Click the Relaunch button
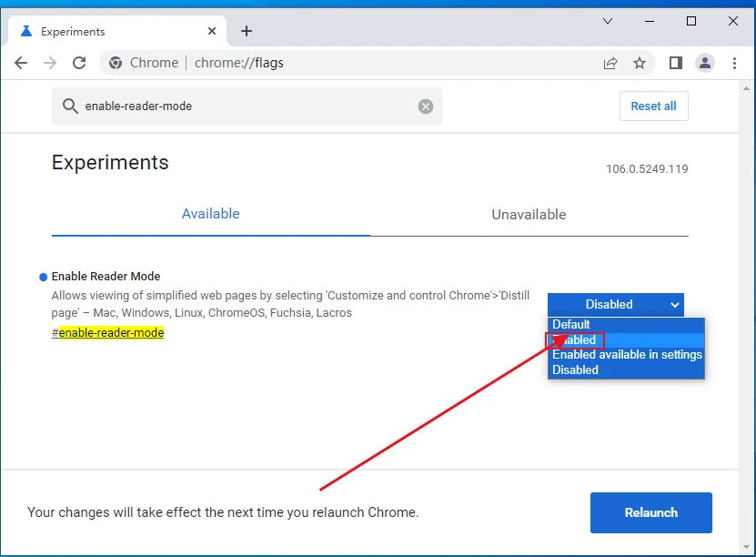Viewport: 756px width, 557px height. click(x=650, y=512)
